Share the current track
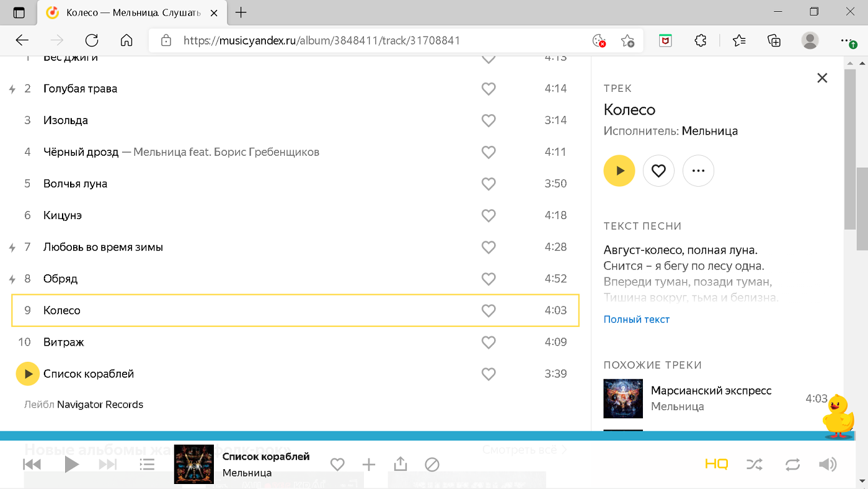 coord(401,464)
